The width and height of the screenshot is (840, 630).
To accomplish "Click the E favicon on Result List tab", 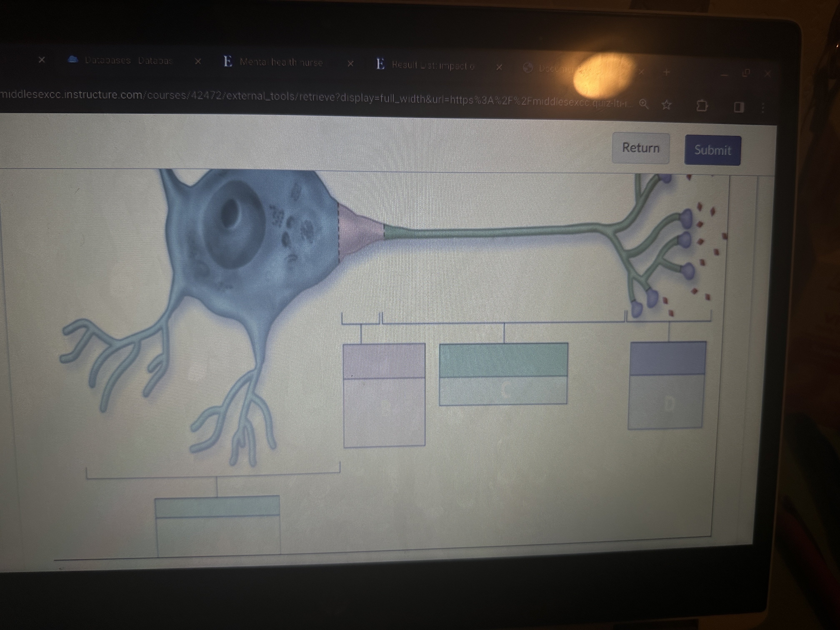I will click(380, 64).
